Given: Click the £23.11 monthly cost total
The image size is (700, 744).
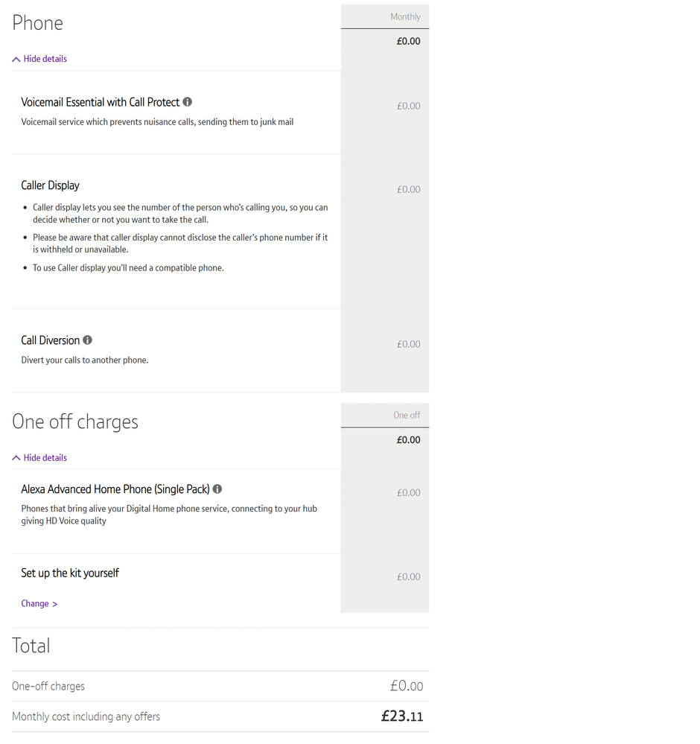Looking at the screenshot, I should tap(402, 716).
